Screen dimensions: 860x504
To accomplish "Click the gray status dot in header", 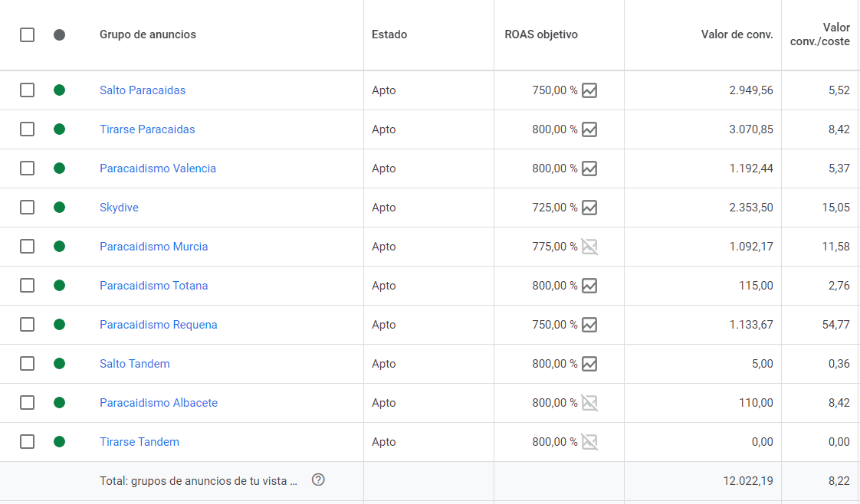I will click(x=59, y=35).
